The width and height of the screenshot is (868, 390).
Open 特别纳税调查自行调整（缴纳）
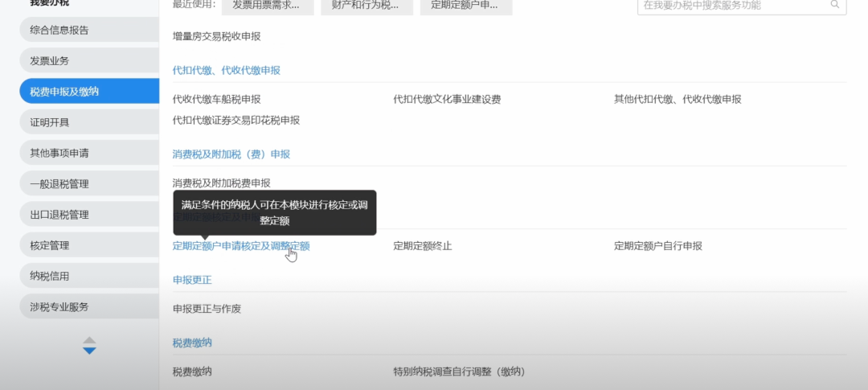click(460, 372)
